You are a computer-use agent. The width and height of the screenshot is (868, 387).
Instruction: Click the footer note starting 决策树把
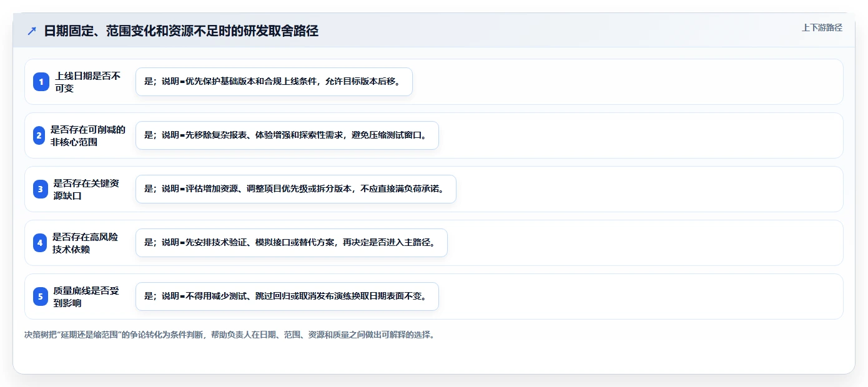(x=229, y=335)
